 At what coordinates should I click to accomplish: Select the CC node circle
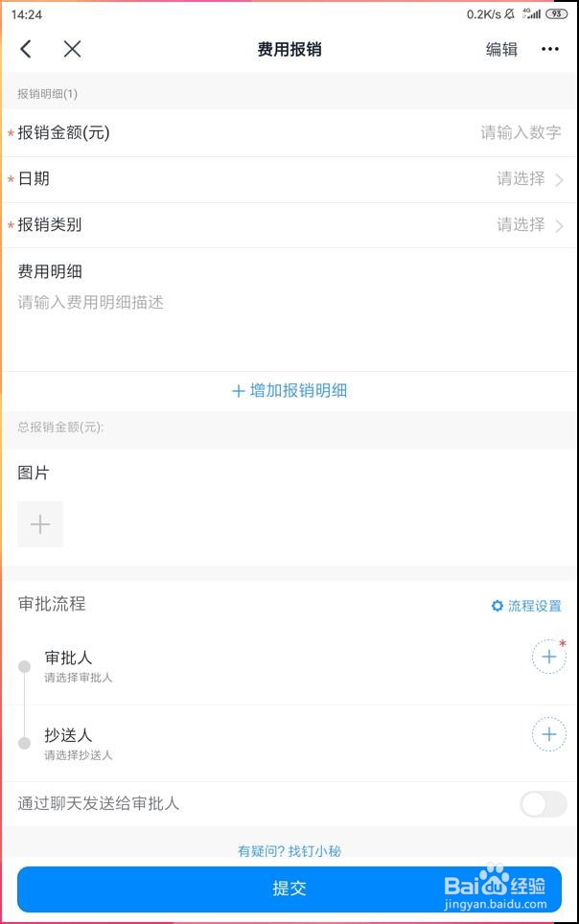[x=27, y=743]
